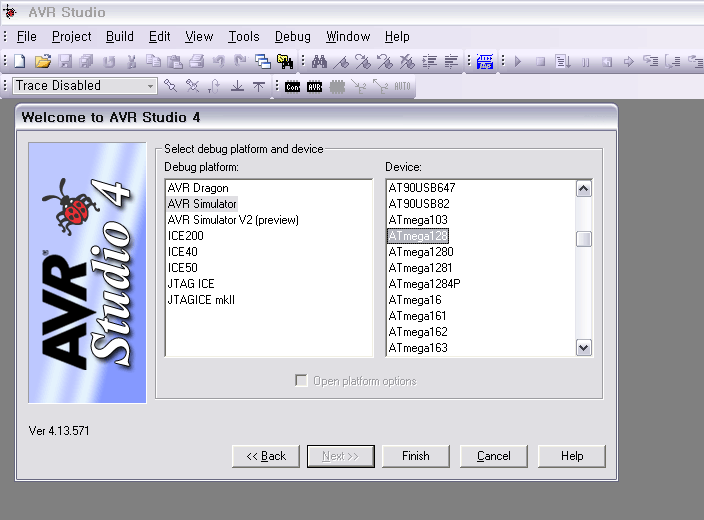The height and width of the screenshot is (520, 704).
Task: Open the File menu
Action: 26,36
